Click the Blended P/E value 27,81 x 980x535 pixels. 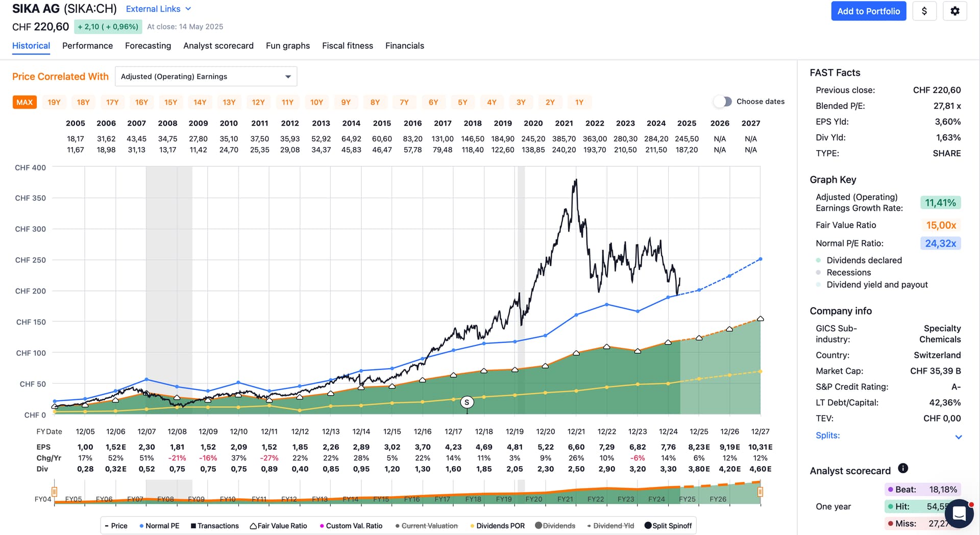tap(947, 106)
